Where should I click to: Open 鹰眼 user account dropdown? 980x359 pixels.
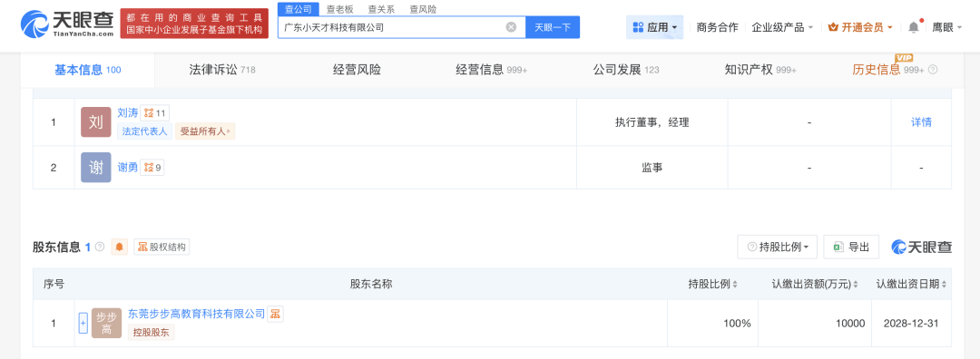click(946, 27)
